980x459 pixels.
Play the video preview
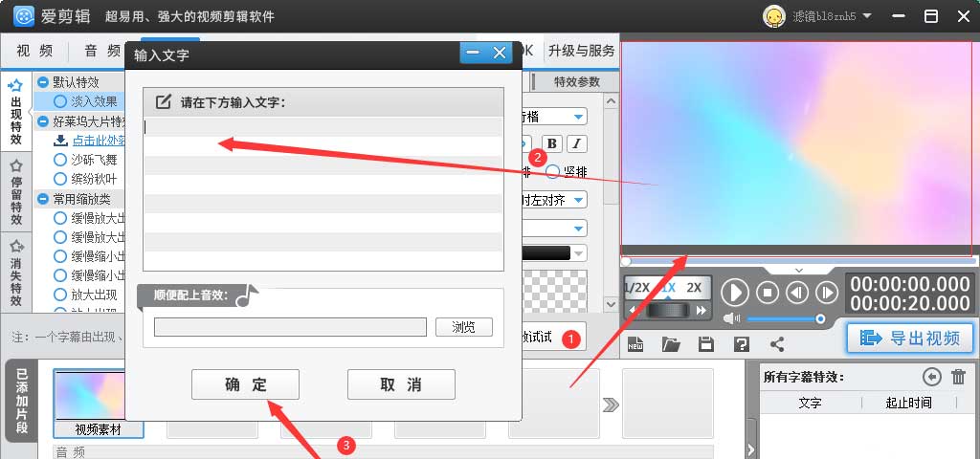point(735,293)
